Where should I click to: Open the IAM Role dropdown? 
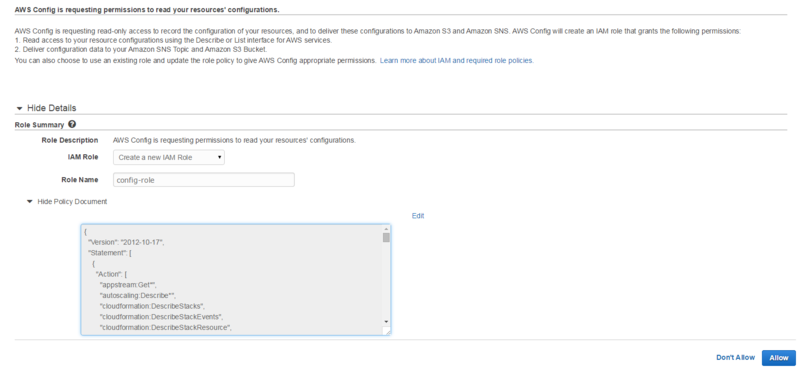click(x=169, y=157)
